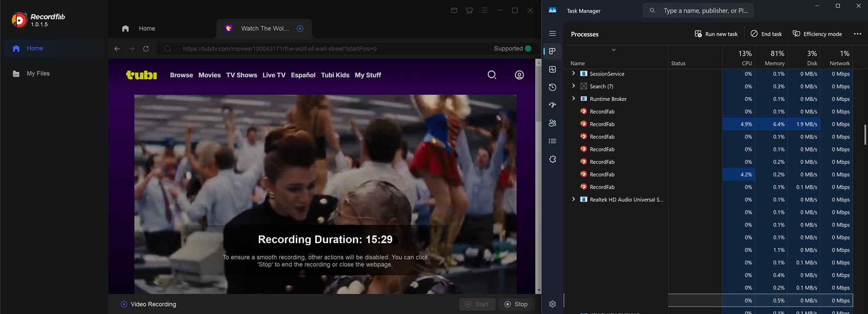
Task: Click recording indicator on Tubi tab
Action: (x=300, y=28)
